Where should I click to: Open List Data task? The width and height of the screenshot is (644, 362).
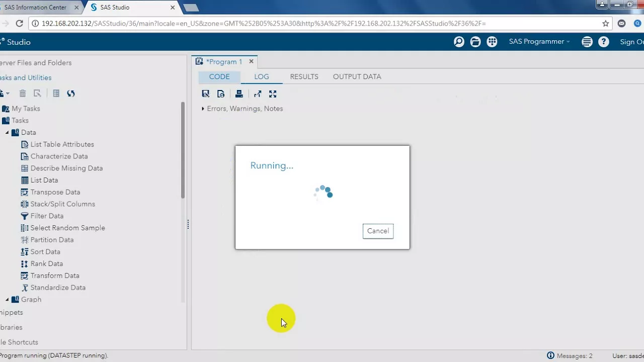click(x=39, y=180)
